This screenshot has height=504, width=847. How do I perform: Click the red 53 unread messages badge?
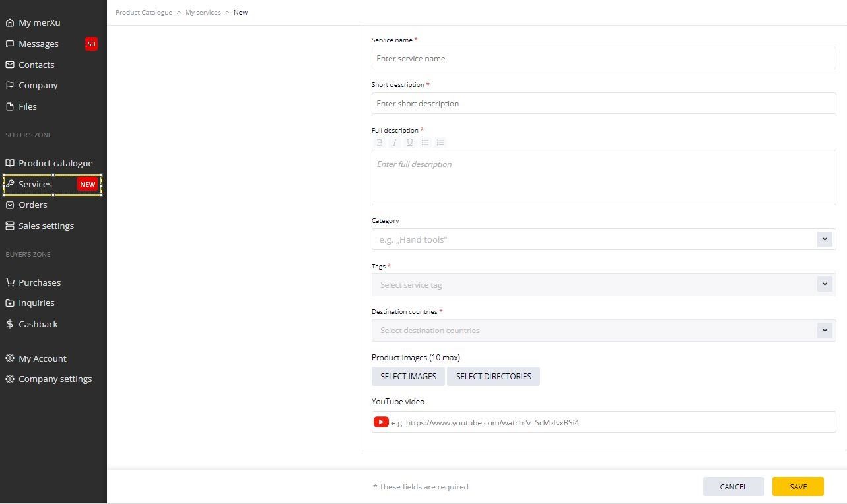tap(91, 44)
